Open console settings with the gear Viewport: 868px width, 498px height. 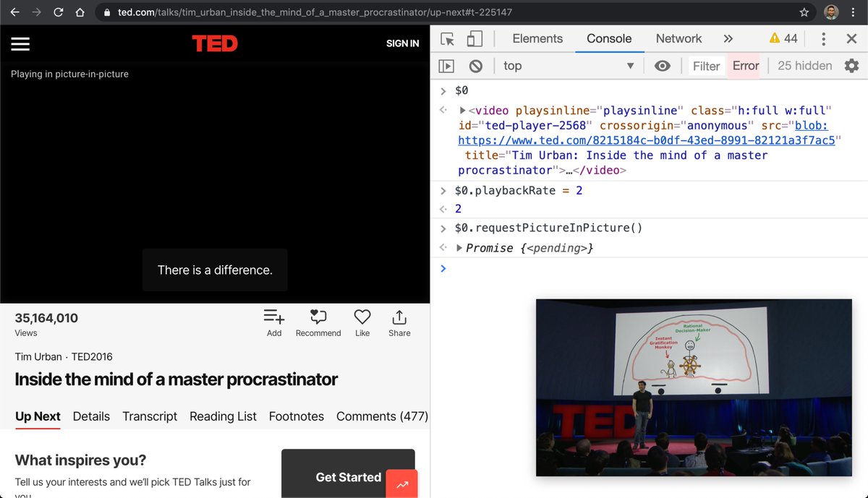point(851,66)
